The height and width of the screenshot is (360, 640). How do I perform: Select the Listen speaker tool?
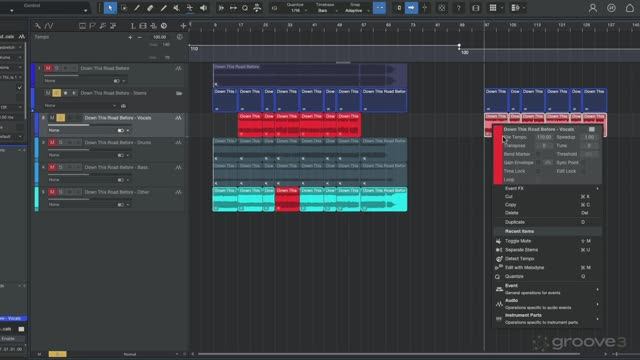[x=203, y=8]
